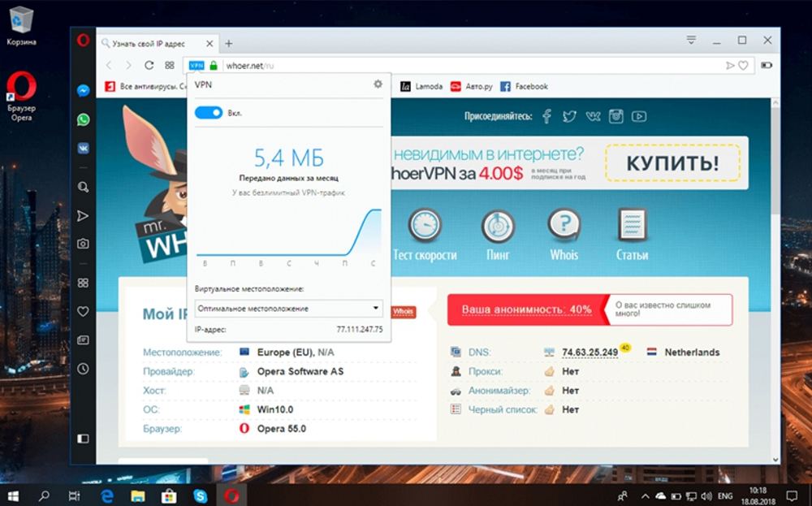Open the tab list menu icon in title bar

691,41
